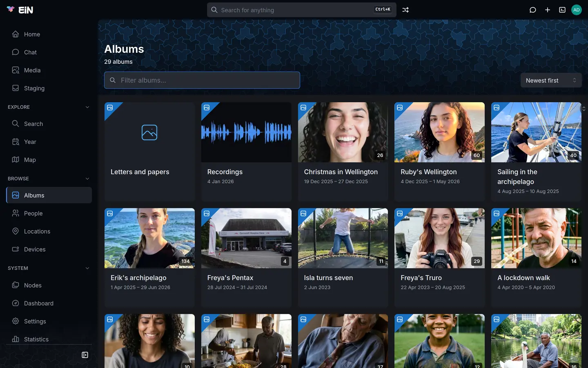
Task: Open the Freya's Truro album thumbnail
Action: coord(439,238)
